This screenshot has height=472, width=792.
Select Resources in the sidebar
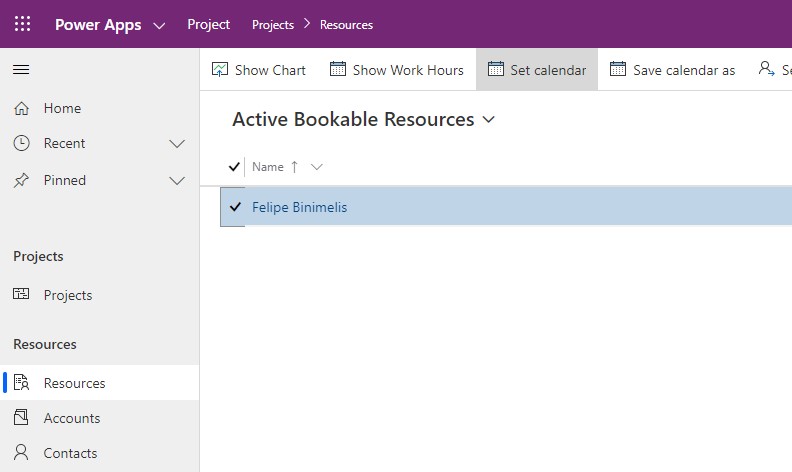(x=100, y=383)
